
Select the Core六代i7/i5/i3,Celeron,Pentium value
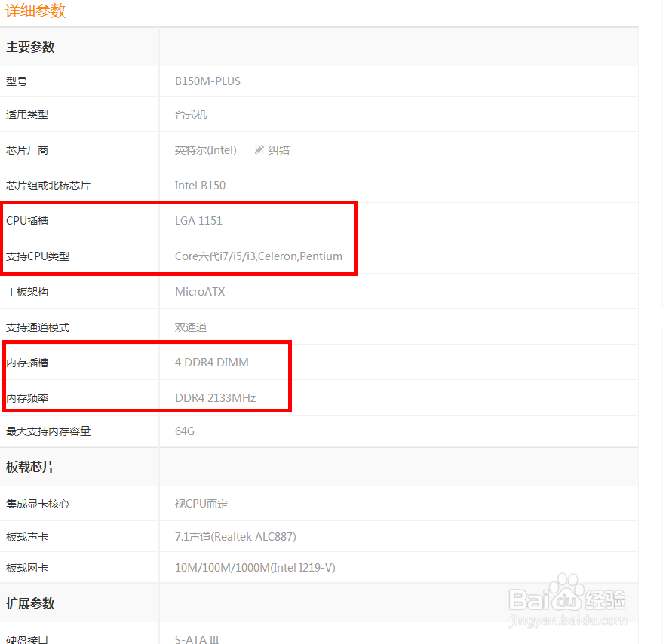(259, 256)
